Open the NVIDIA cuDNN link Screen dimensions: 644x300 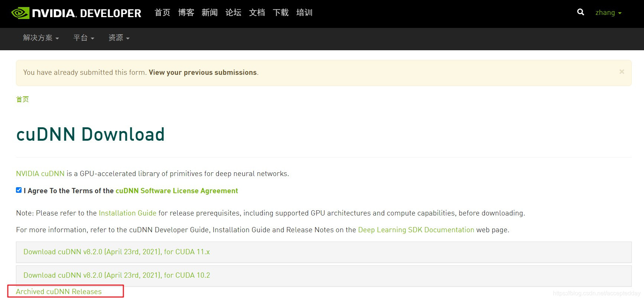point(40,173)
